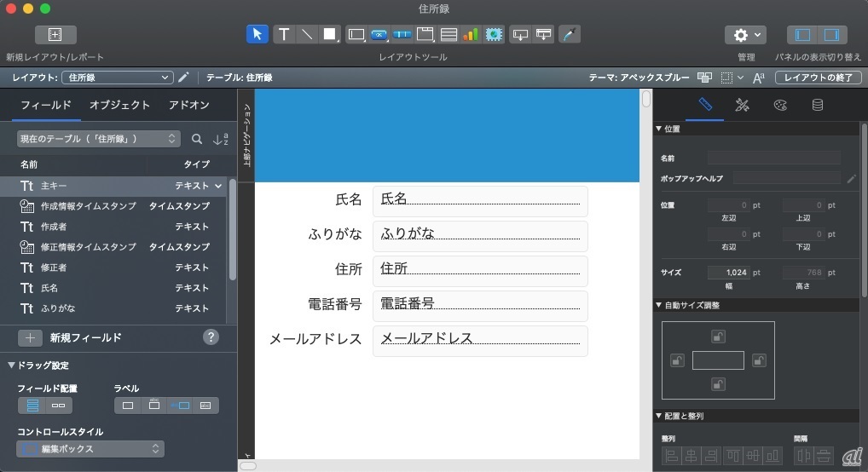Open the 住所録 layout dropdown

(x=119, y=78)
